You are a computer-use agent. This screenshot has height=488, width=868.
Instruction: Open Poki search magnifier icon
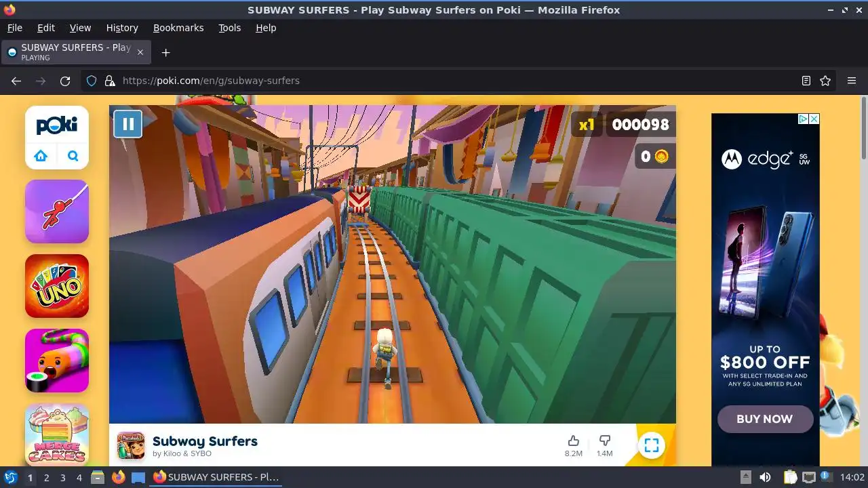(x=73, y=156)
